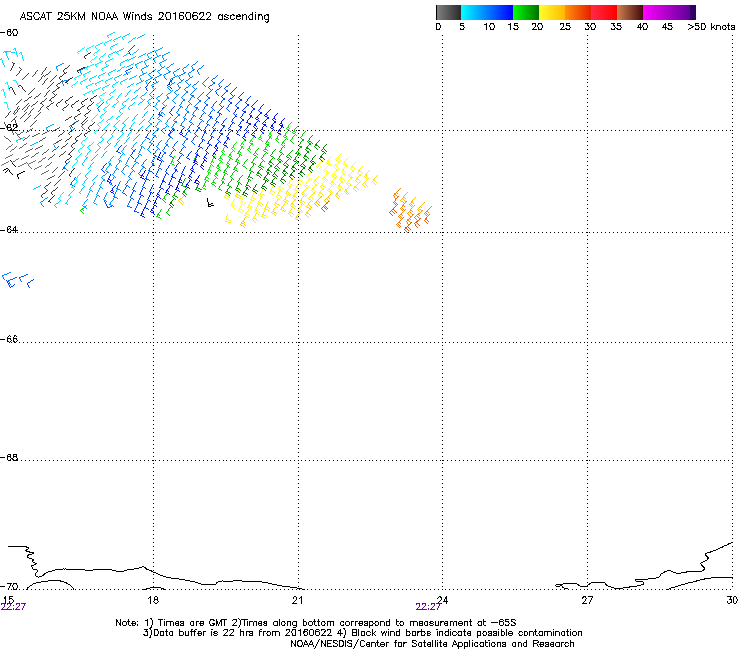Click the '30' longitude label

pos(732,600)
